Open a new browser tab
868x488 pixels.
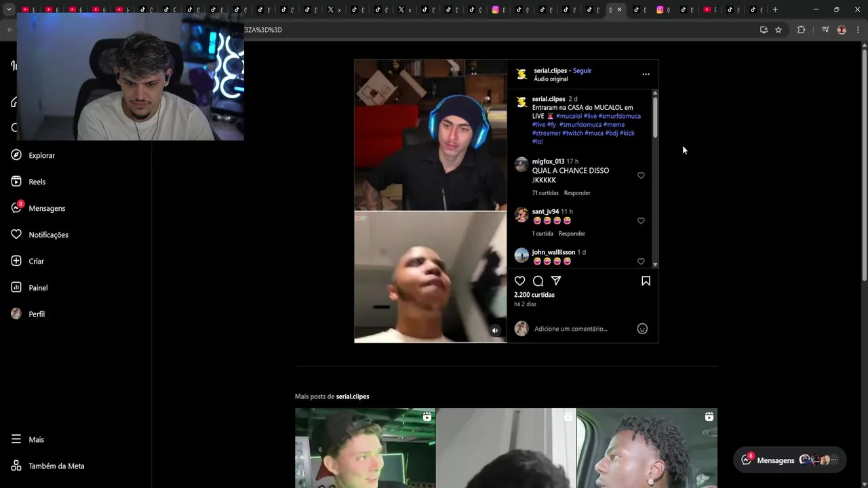(775, 9)
